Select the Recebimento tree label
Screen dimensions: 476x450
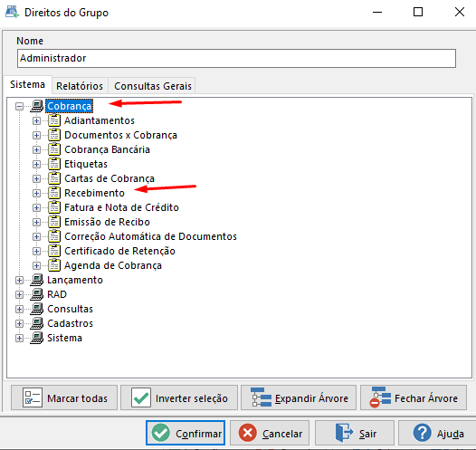[x=94, y=193]
